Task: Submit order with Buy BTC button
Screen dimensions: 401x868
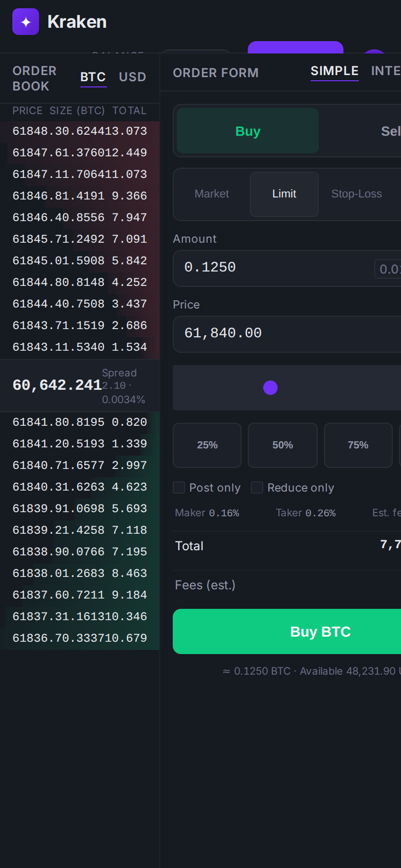Action: click(x=287, y=631)
